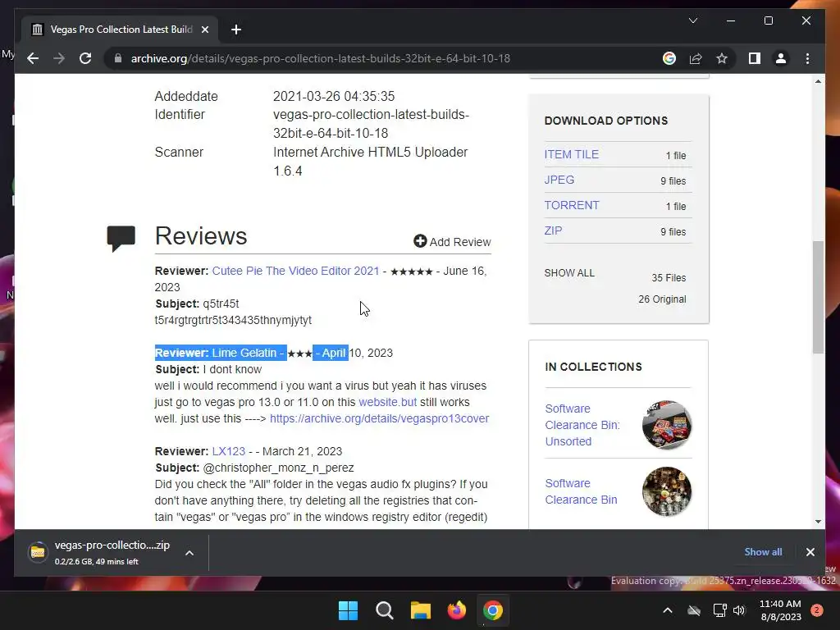This screenshot has height=630, width=840.
Task: Open Cutee Pie The Video Editor 2021 profile
Action: [x=295, y=271]
